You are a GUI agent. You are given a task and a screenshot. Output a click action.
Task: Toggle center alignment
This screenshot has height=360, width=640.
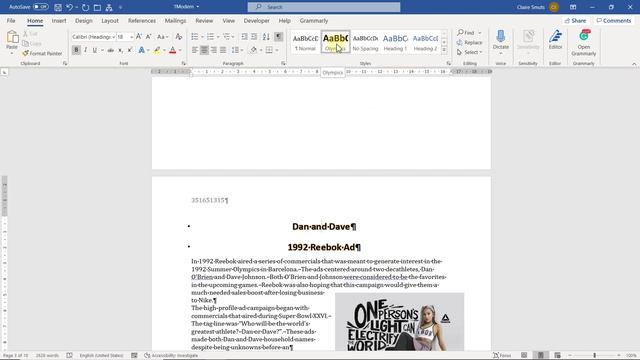[204, 50]
